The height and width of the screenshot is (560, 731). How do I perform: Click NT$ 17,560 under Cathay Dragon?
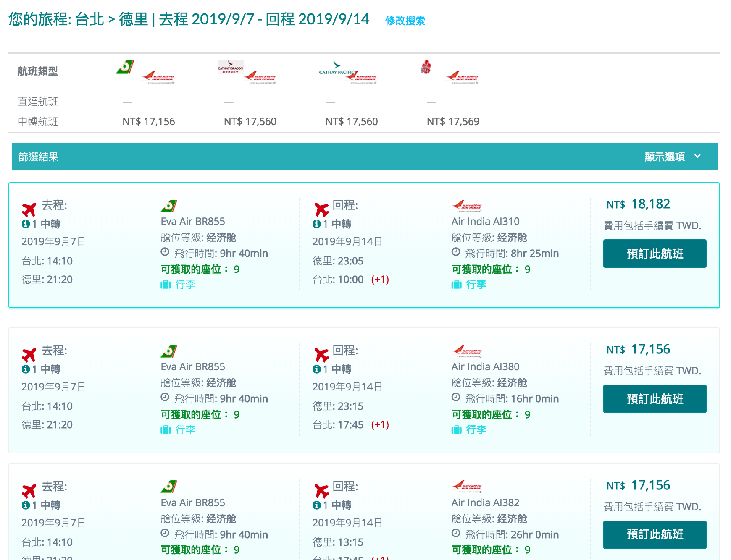click(x=250, y=122)
